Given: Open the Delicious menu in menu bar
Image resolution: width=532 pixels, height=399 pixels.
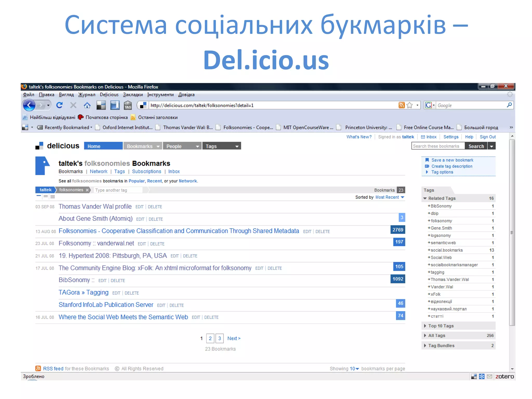Looking at the screenshot, I should [109, 95].
